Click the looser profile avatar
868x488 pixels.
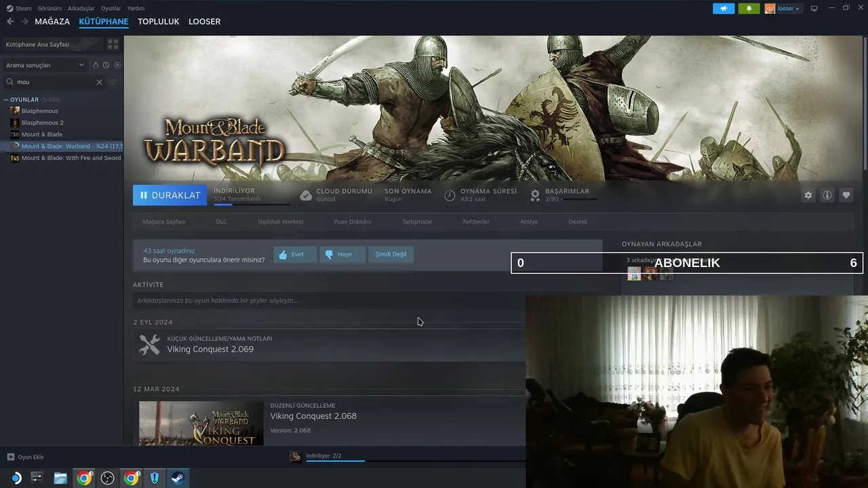click(770, 9)
